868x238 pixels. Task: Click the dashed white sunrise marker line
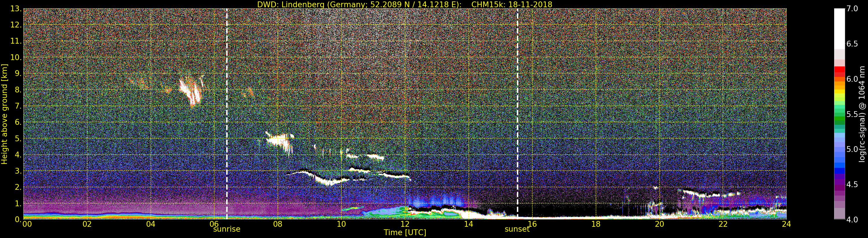[x=227, y=114]
